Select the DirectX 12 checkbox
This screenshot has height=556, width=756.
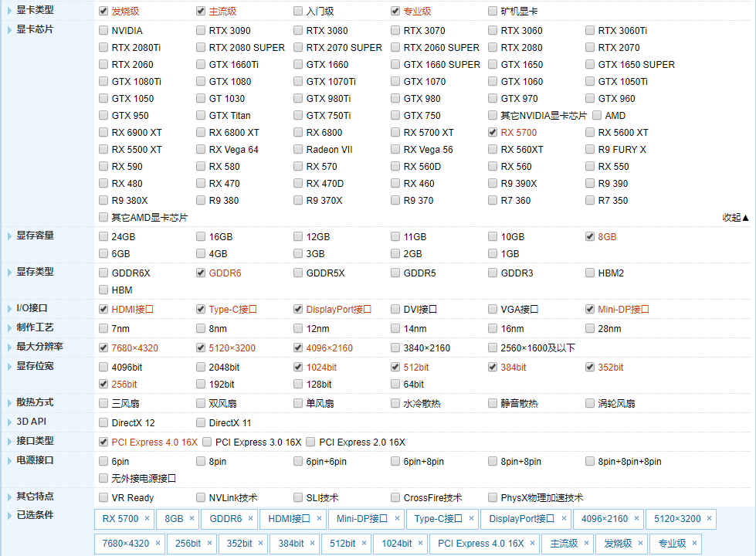(104, 423)
